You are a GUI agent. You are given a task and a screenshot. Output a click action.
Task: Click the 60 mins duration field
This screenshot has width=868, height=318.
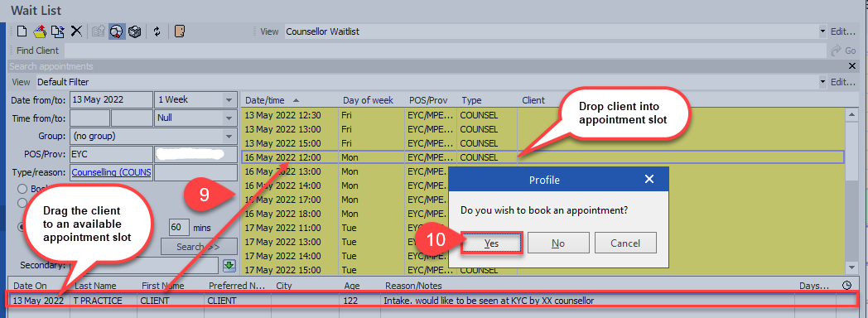coord(179,227)
